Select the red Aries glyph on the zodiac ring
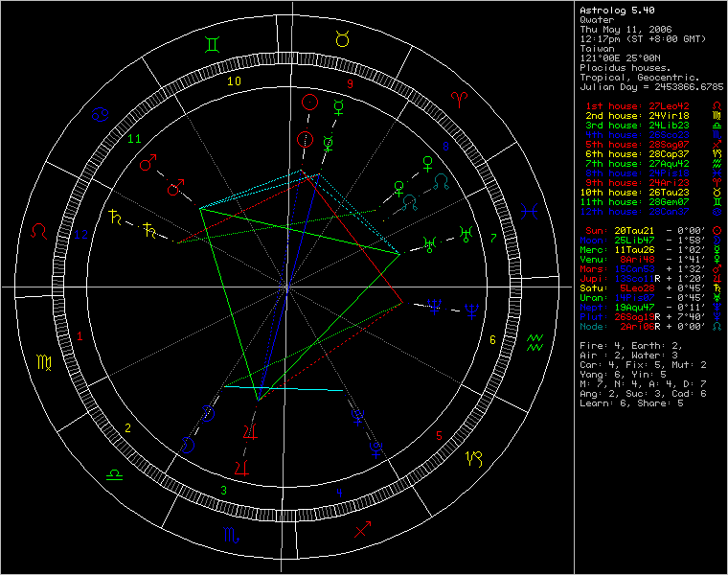The height and width of the screenshot is (575, 728). click(x=460, y=99)
